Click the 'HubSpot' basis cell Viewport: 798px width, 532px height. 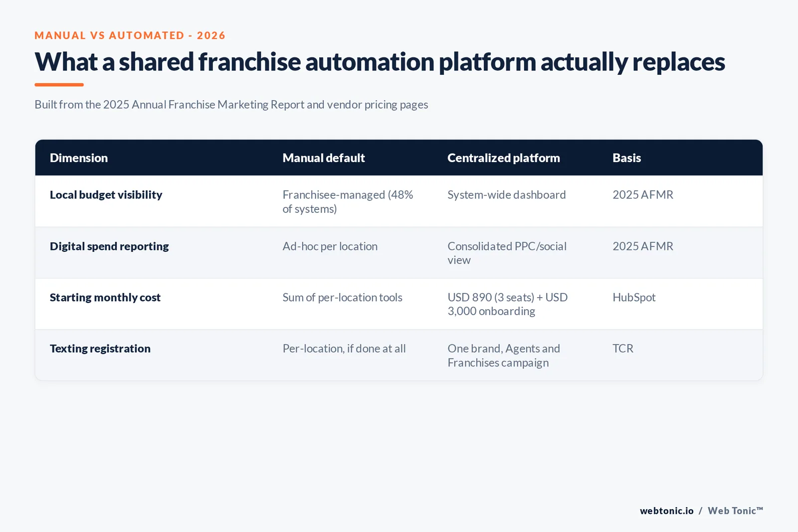[x=634, y=298]
